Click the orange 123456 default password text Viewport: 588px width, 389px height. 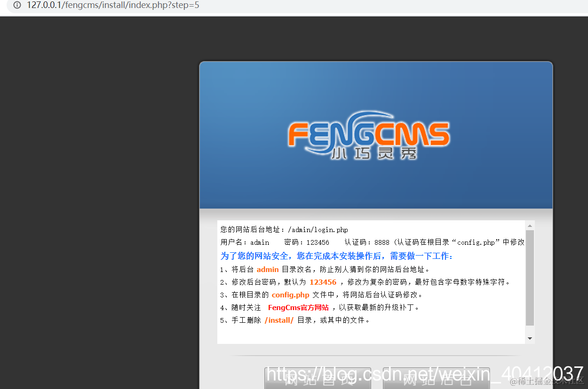[x=323, y=282]
